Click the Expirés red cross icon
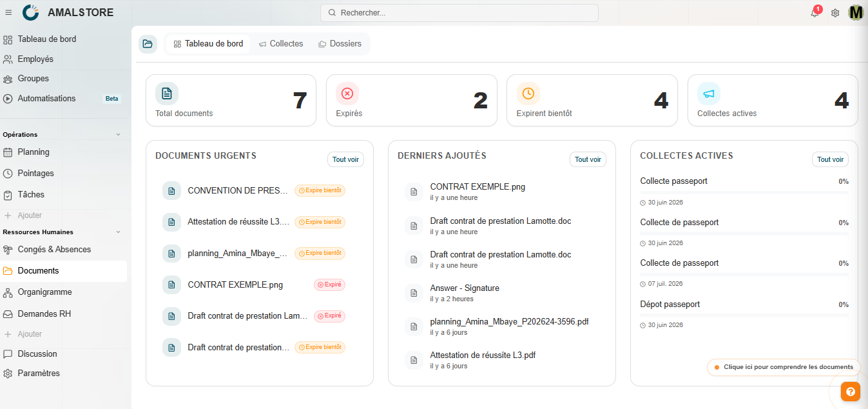This screenshot has height=409, width=868. [x=347, y=94]
